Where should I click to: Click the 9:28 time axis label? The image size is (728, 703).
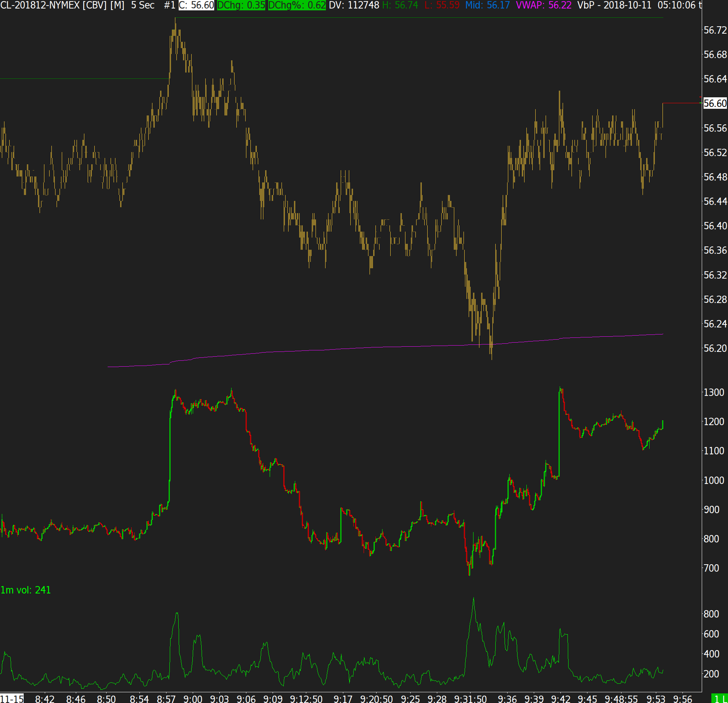pyautogui.click(x=437, y=699)
